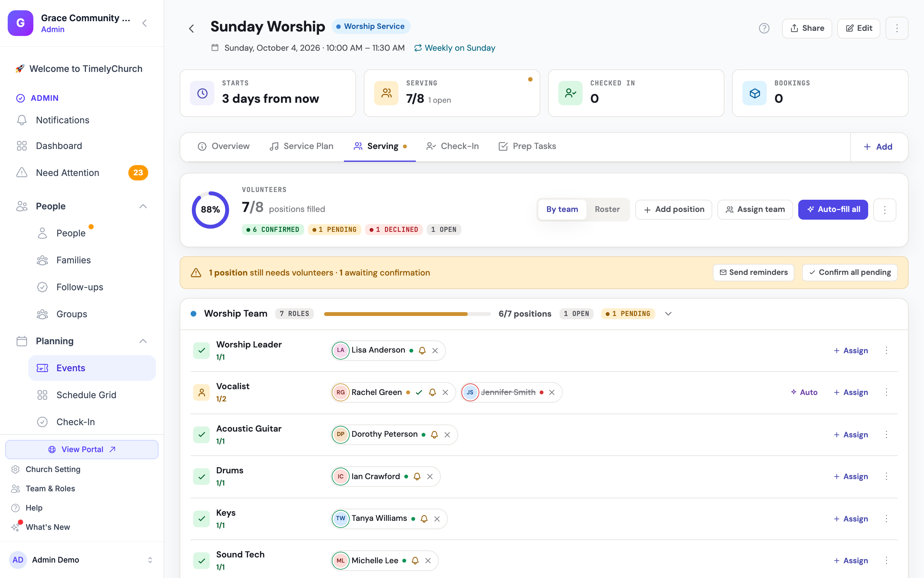Remove Lisa Anderson from Worship Leader
Image resolution: width=924 pixels, height=578 pixels.
point(435,351)
